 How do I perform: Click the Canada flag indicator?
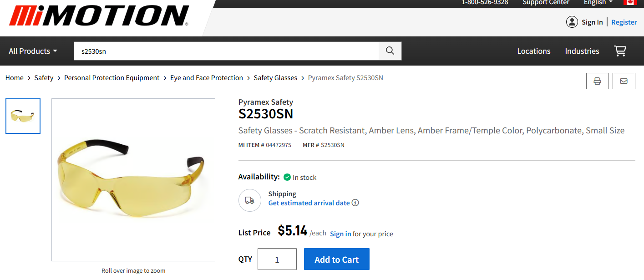click(x=629, y=3)
